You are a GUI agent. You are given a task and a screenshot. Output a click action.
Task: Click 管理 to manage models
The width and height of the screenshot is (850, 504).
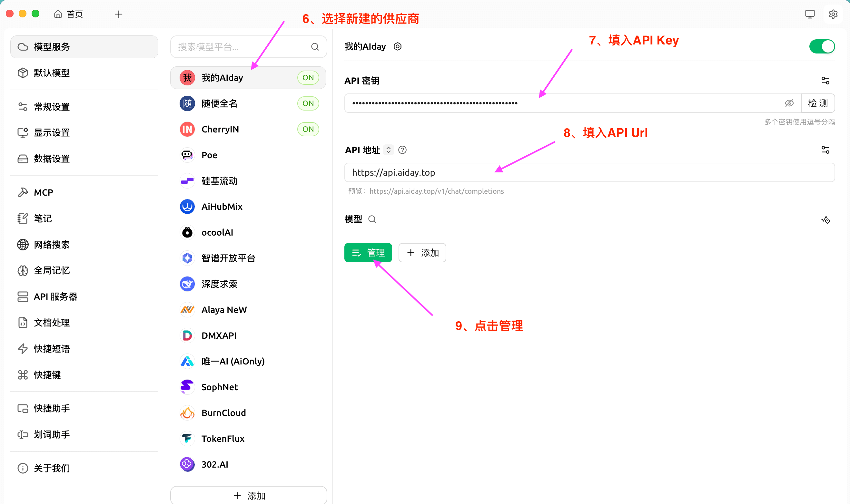click(x=368, y=253)
